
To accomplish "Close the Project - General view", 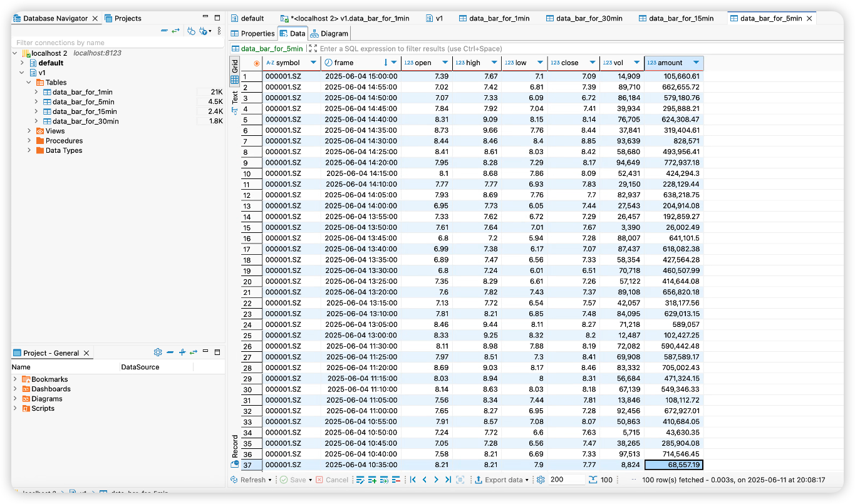I will click(86, 353).
